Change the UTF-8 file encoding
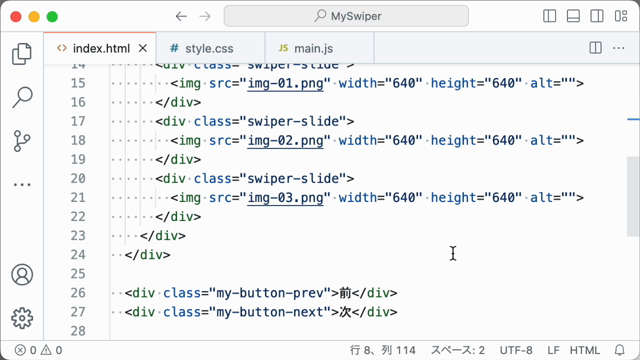The height and width of the screenshot is (360, 640). 516,350
